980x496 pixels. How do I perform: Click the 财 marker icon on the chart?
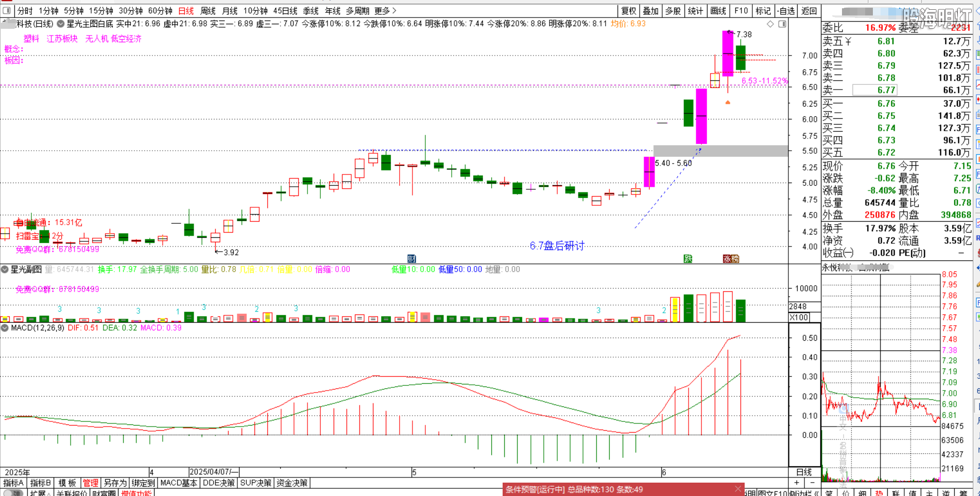pyautogui.click(x=411, y=258)
